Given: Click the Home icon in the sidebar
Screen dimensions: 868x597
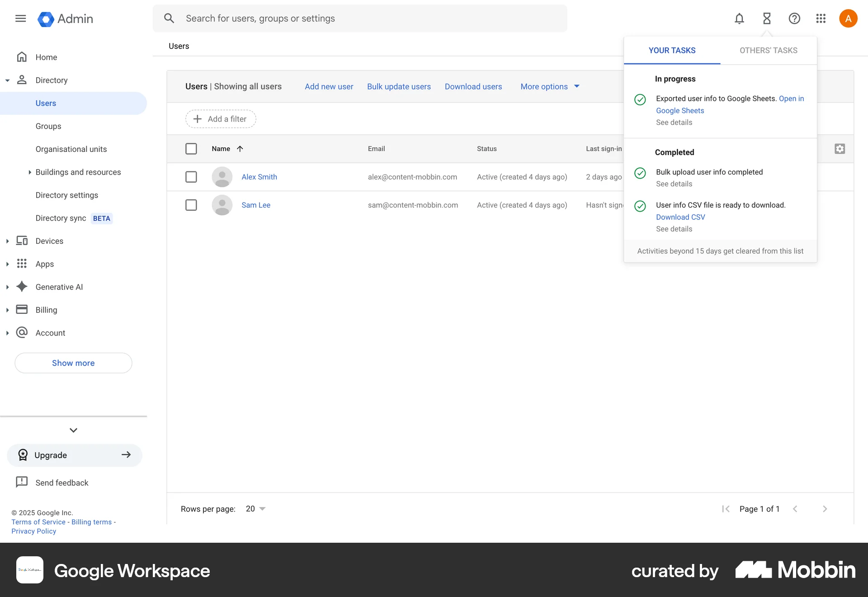Looking at the screenshot, I should [x=22, y=57].
